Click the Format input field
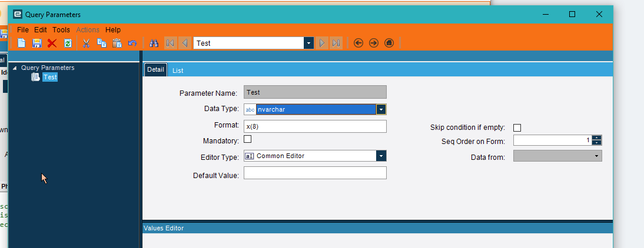644x248 pixels. [x=315, y=126]
